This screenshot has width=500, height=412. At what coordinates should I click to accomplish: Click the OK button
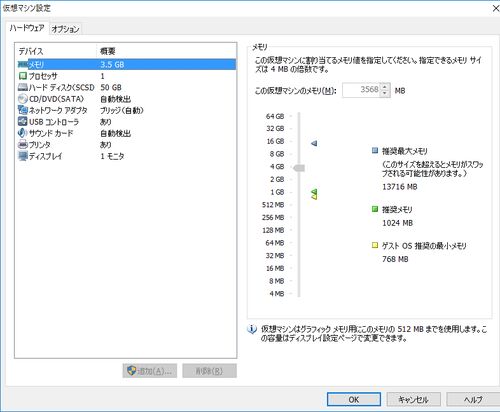(x=354, y=399)
